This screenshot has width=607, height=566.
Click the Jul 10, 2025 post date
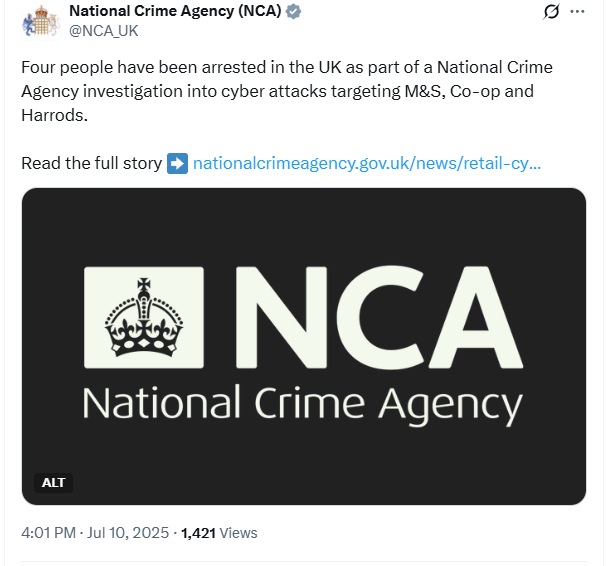(x=128, y=533)
